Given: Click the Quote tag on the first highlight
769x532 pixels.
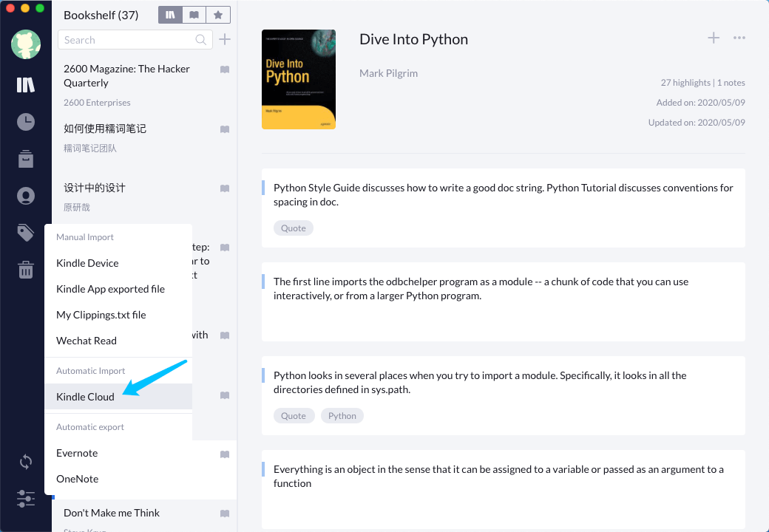Looking at the screenshot, I should (293, 228).
